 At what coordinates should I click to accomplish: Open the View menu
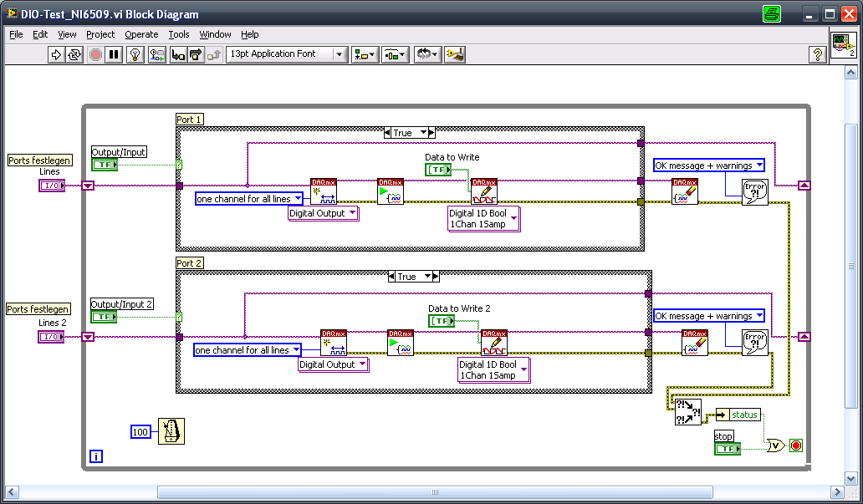67,34
